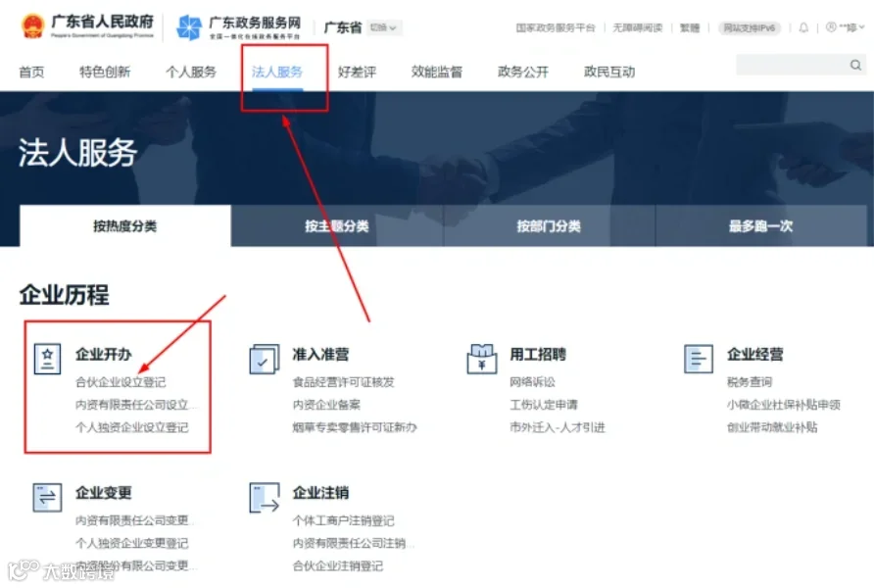Switch to the 按部门分类 tab

549,225
